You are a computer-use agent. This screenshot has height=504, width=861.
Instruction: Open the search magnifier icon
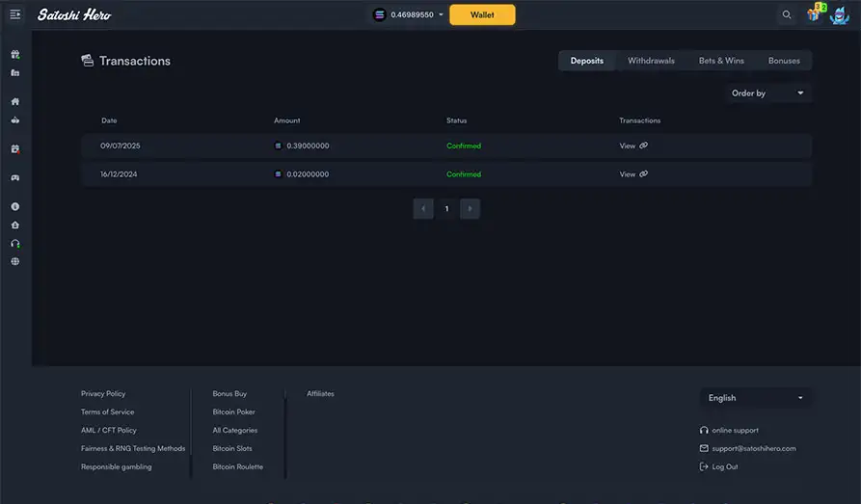click(787, 14)
